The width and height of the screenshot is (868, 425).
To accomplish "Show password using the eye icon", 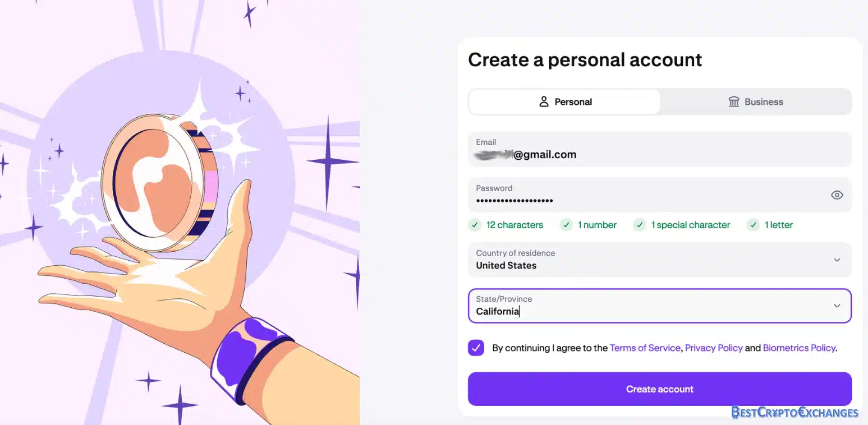I will coord(837,195).
